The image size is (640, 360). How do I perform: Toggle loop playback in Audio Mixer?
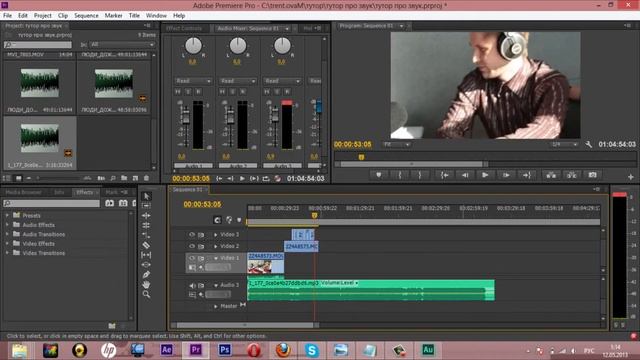coord(266,178)
